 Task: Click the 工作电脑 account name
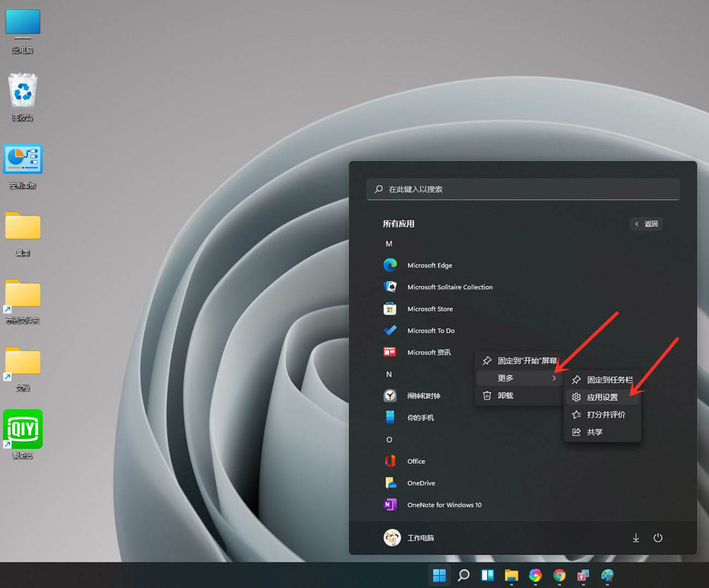click(420, 538)
